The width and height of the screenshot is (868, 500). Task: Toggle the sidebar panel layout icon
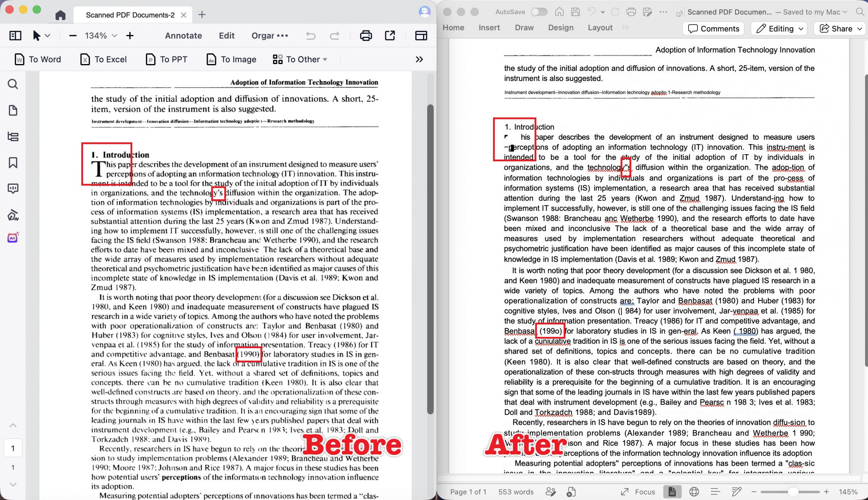[x=15, y=35]
